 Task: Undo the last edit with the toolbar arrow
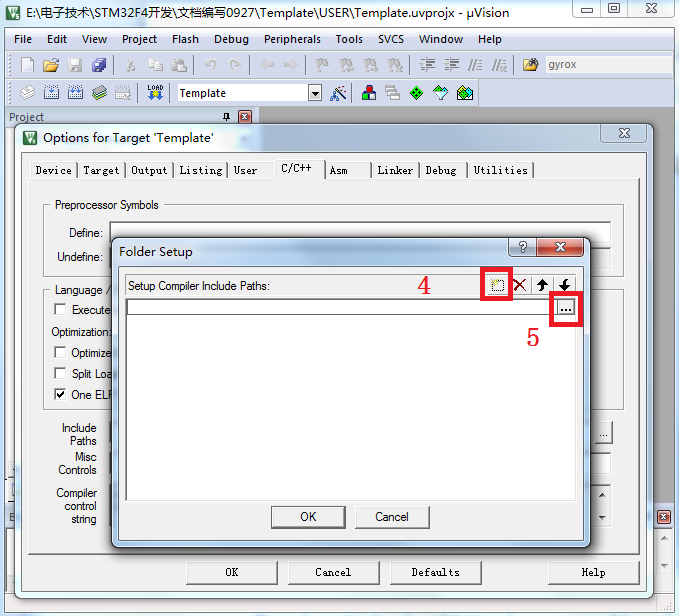tap(211, 65)
